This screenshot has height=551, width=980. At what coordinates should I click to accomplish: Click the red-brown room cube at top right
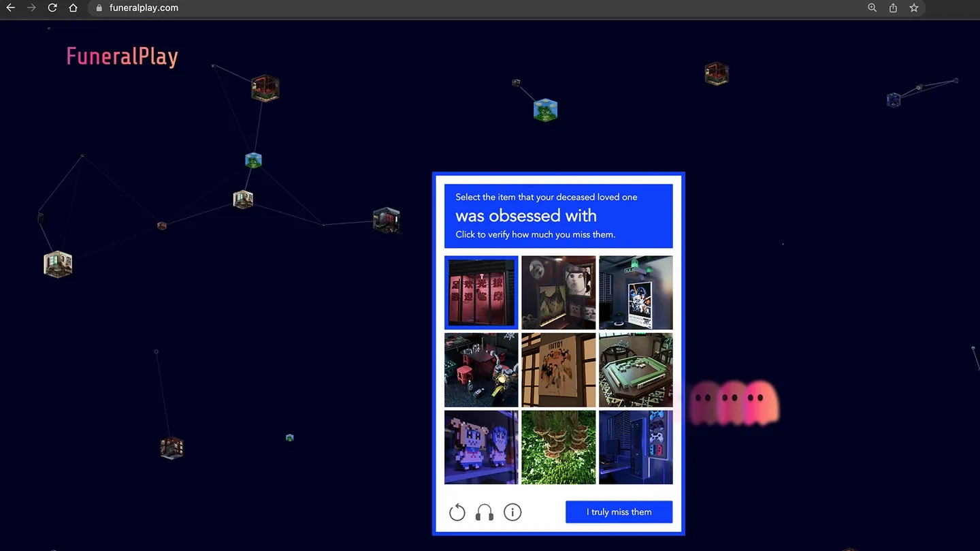point(717,74)
